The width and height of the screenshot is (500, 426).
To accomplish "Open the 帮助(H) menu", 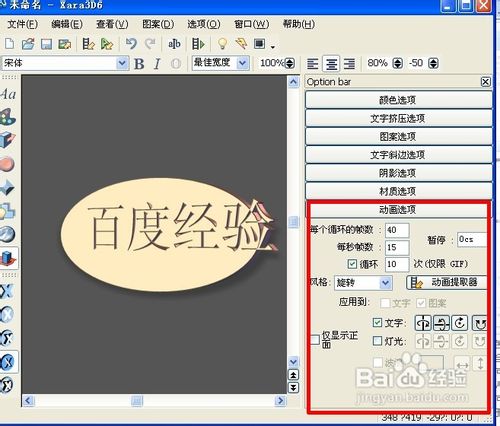I will tap(299, 24).
